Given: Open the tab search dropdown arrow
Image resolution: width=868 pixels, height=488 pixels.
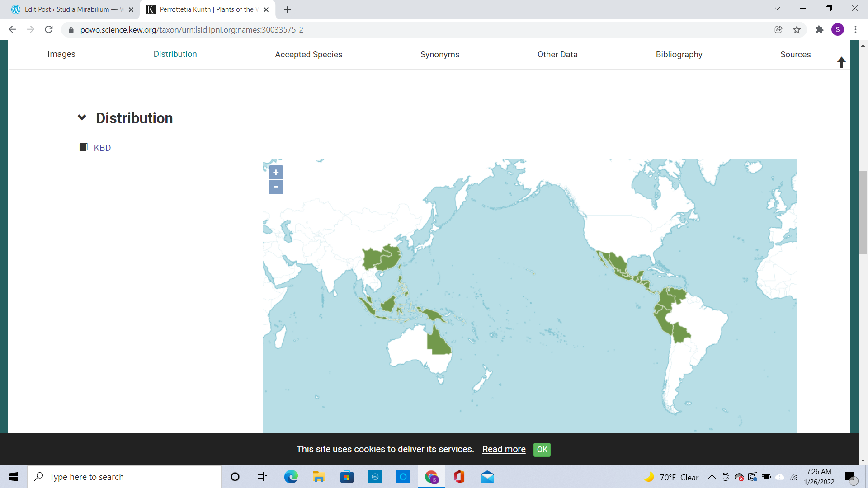Looking at the screenshot, I should pyautogui.click(x=777, y=9).
